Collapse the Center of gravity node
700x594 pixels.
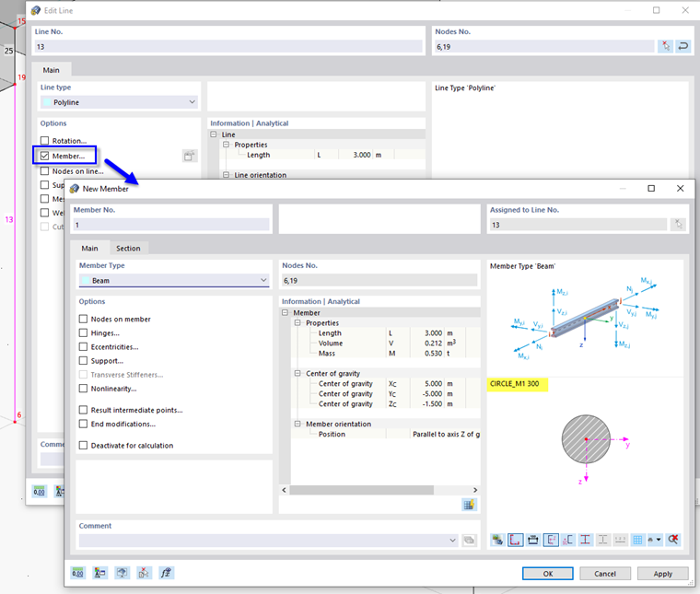tap(297, 373)
